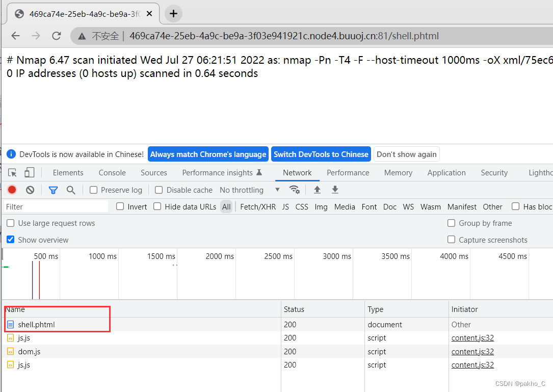Check the Hide data URLs checkbox
Image resolution: width=553 pixels, height=392 pixels.
[x=157, y=206]
